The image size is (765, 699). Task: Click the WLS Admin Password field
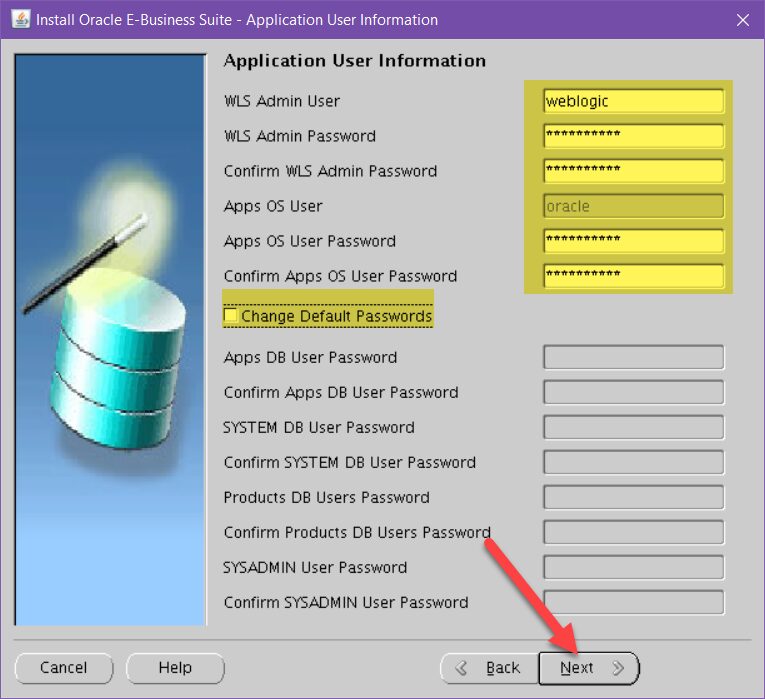633,136
